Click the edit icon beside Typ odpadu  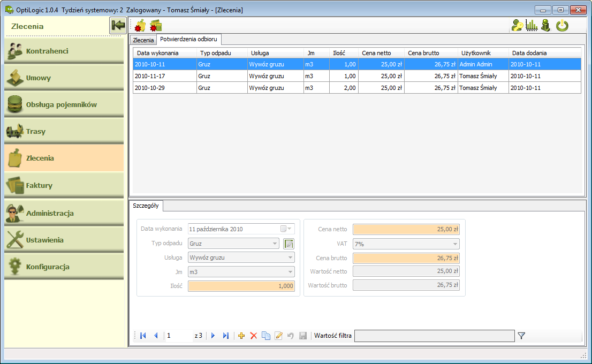coord(289,244)
